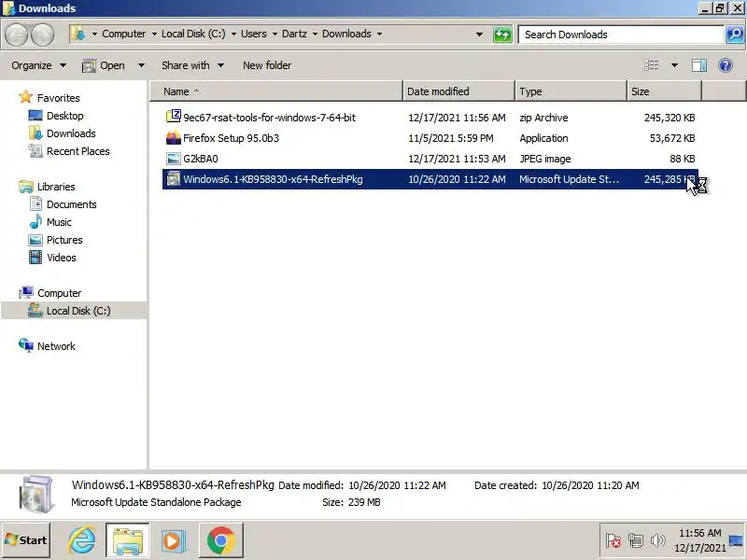Click the zip archive file icon
Image resolution: width=747 pixels, height=560 pixels.
174,118
